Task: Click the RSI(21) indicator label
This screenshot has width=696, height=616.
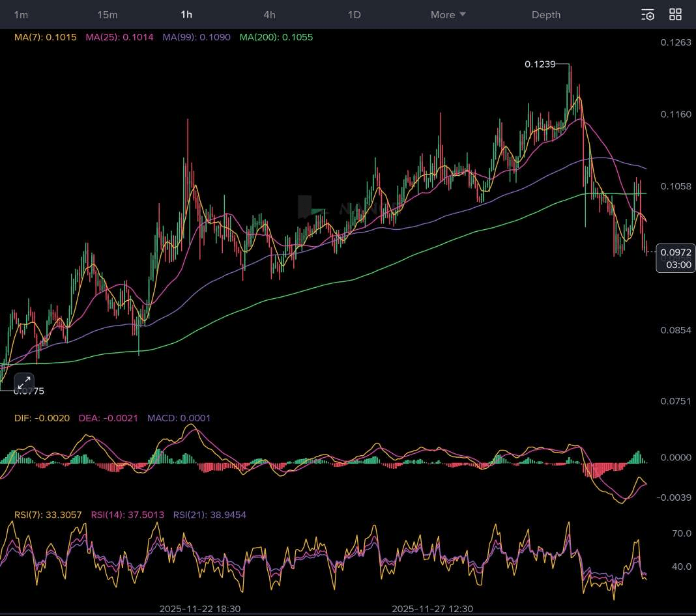Action: click(x=210, y=514)
